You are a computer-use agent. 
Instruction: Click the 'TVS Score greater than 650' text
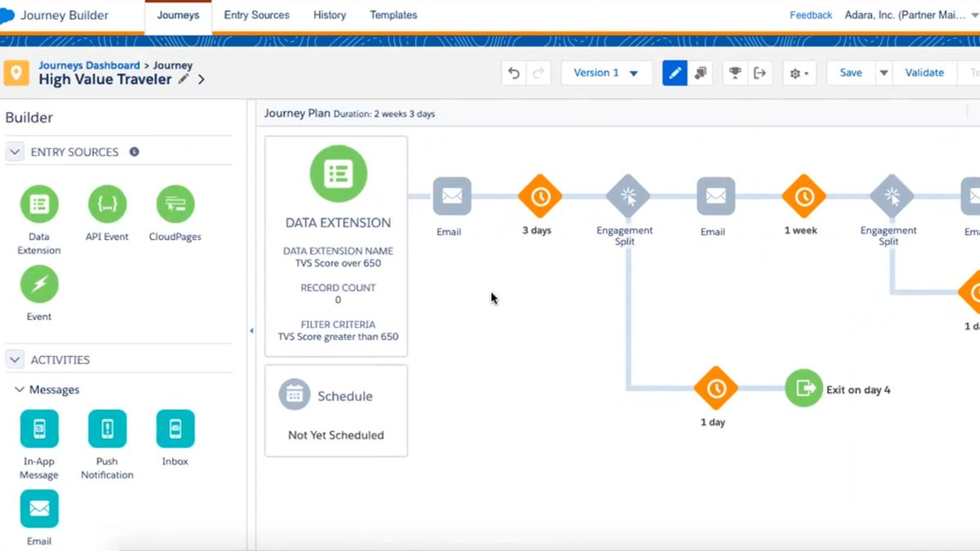tap(338, 336)
